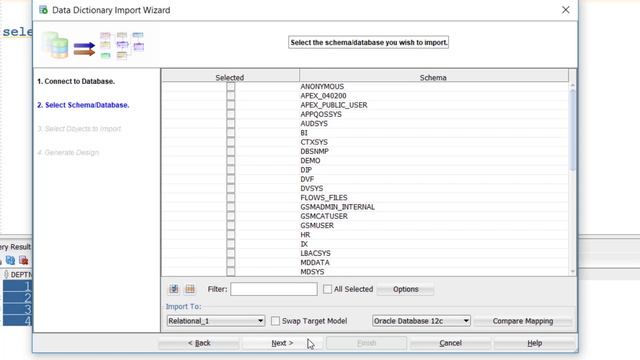The height and width of the screenshot is (360, 640).
Task: Open the Options button
Action: click(406, 289)
